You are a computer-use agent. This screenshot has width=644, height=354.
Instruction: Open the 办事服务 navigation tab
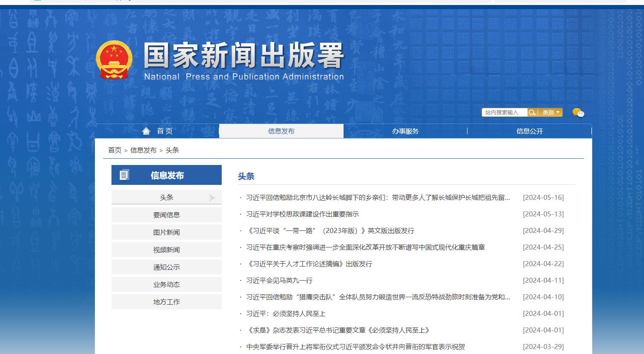tap(405, 131)
